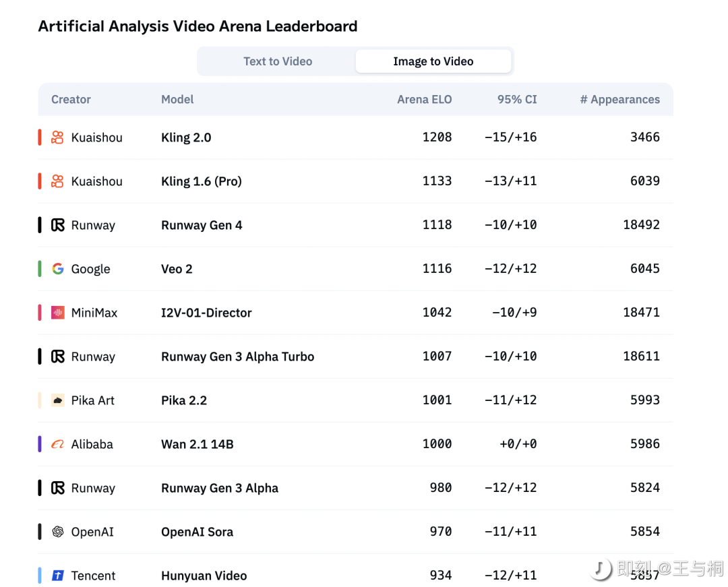Click the Kuaishou logo beside Kling 2.0
Viewport: 728px width, 587px height.
click(57, 137)
